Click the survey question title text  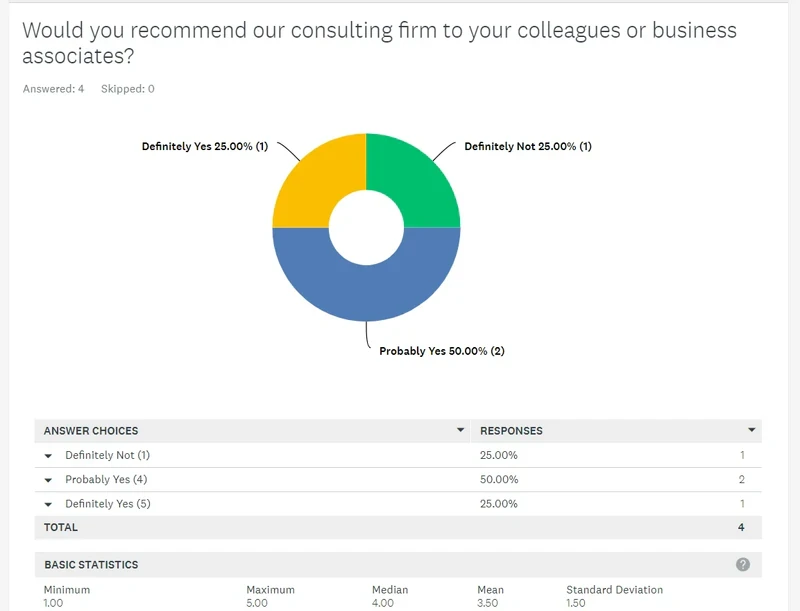[x=379, y=43]
